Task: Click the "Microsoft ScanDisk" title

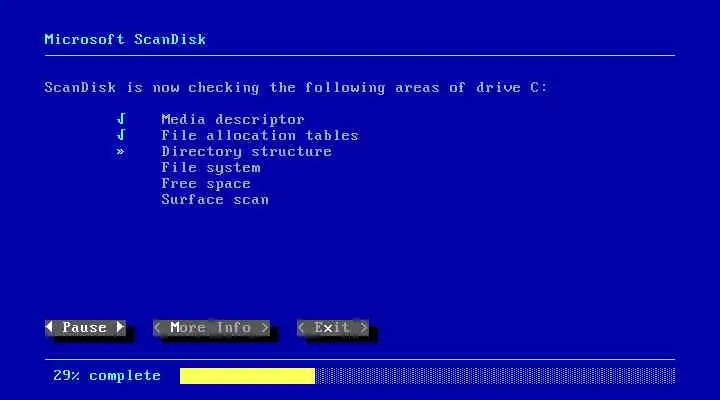Action: pyautogui.click(x=125, y=39)
